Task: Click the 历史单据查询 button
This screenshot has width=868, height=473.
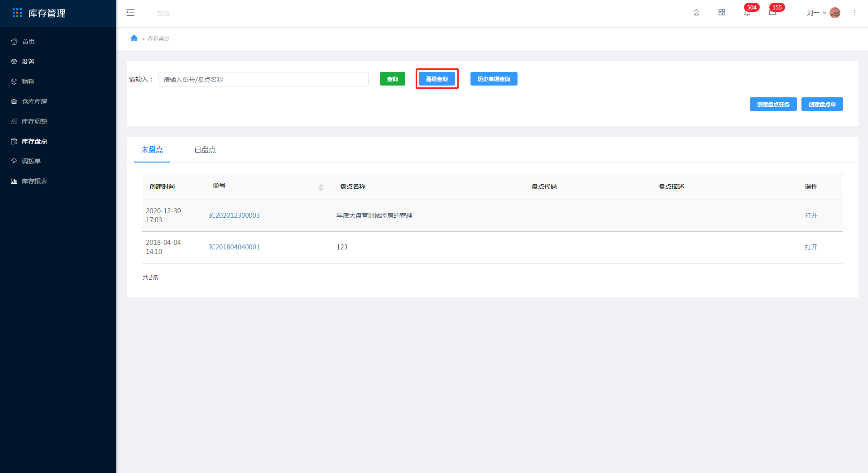Action: (494, 79)
